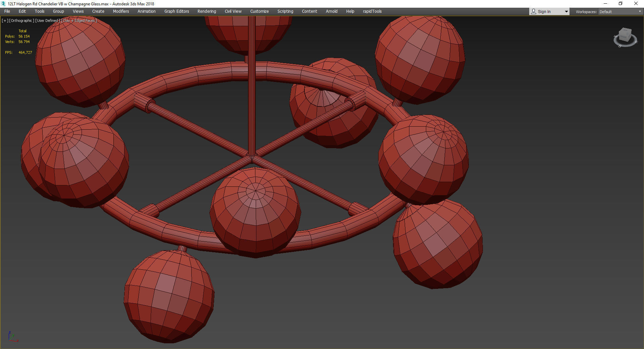644x349 pixels.
Task: Open the rapidTools menu
Action: 372,11
